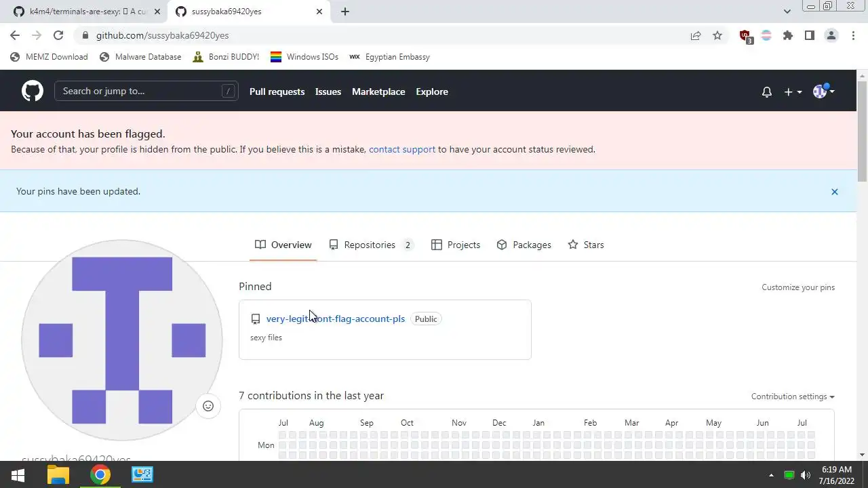Screen dimensions: 868x488
Task: Switch to the Packages tab
Action: (x=524, y=245)
